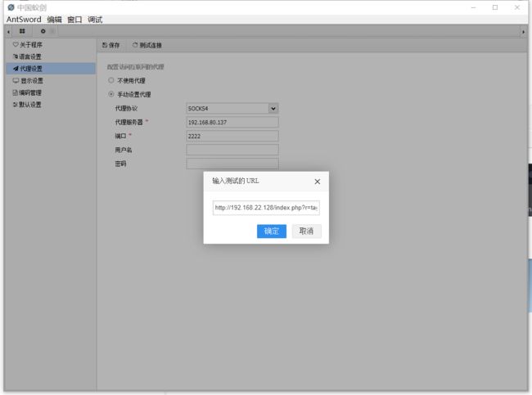The image size is (532, 395).
Task: Select 代理设置 in the sidebar
Action: pos(51,69)
